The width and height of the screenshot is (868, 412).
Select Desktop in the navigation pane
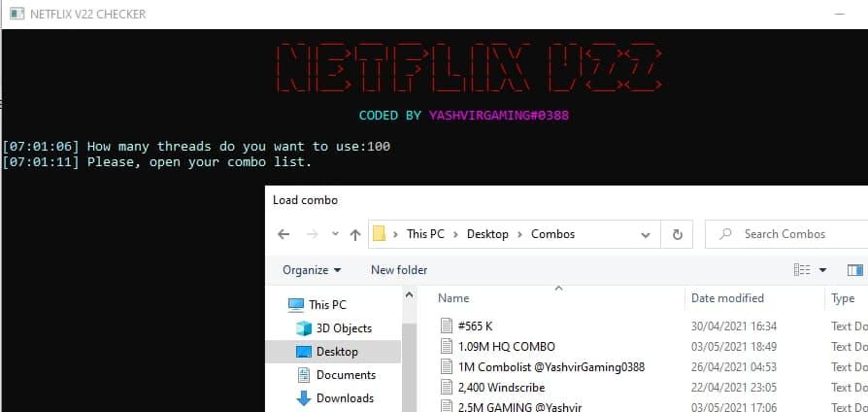pos(333,352)
